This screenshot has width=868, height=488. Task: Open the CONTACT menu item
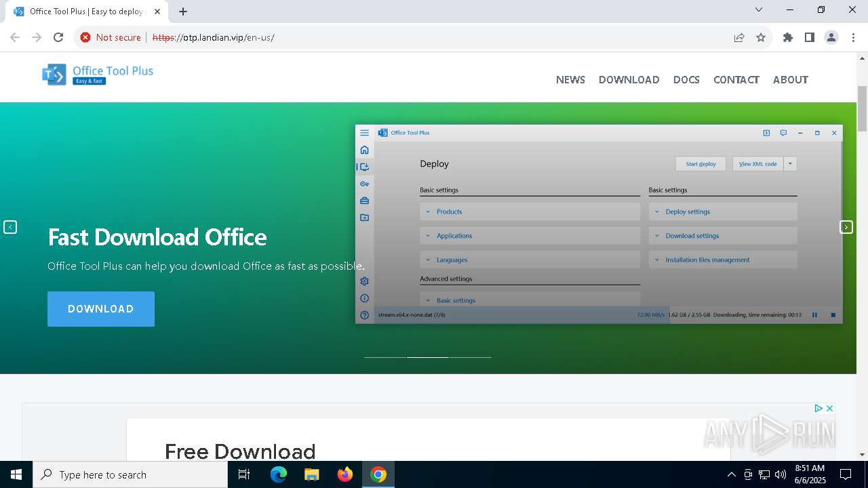coord(736,79)
